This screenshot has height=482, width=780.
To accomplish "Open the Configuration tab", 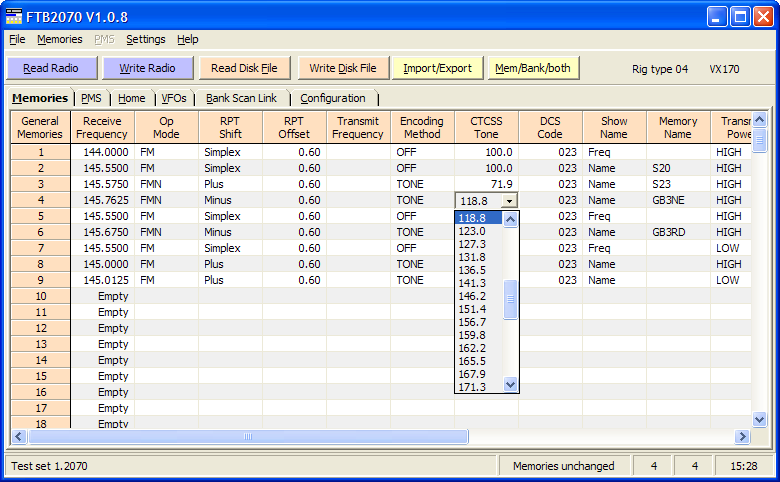I will pyautogui.click(x=332, y=98).
